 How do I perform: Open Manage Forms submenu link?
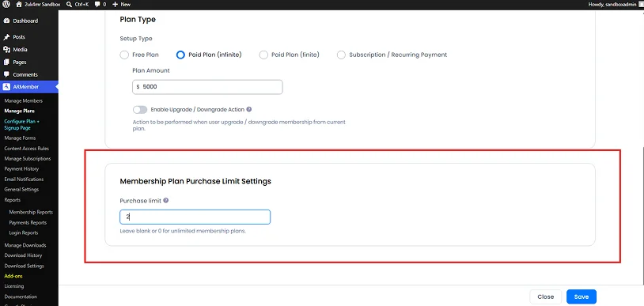pos(20,138)
